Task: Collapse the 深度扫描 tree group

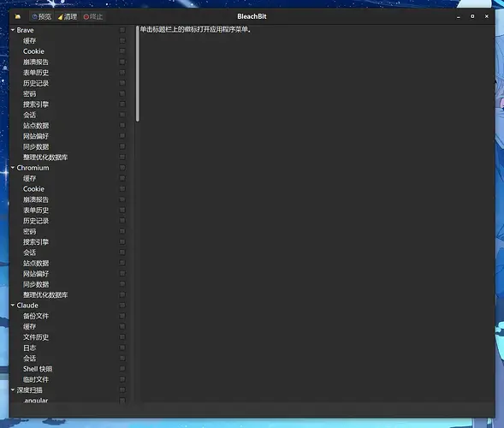Action: tap(13, 389)
